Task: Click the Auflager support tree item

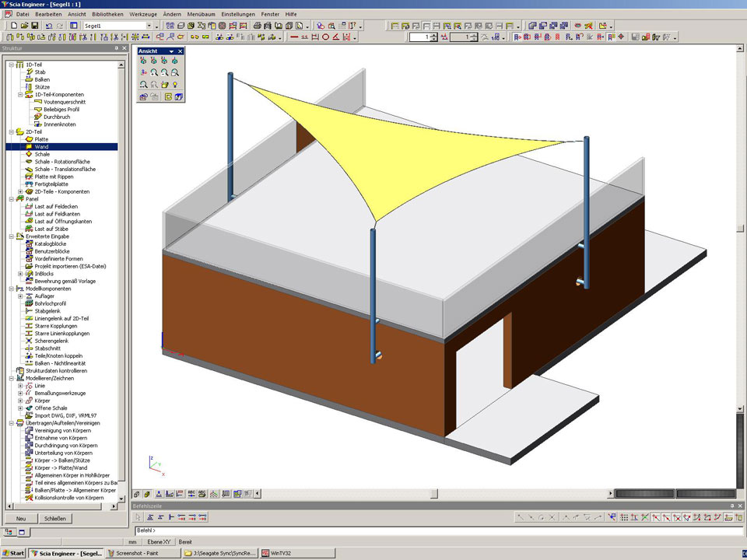Action: coord(45,296)
